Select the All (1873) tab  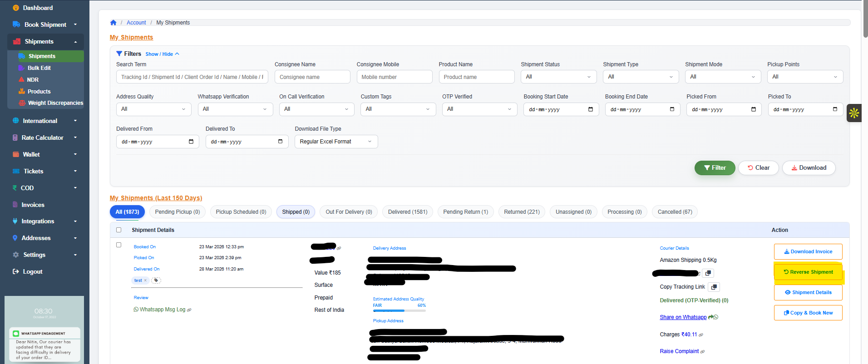pos(127,212)
